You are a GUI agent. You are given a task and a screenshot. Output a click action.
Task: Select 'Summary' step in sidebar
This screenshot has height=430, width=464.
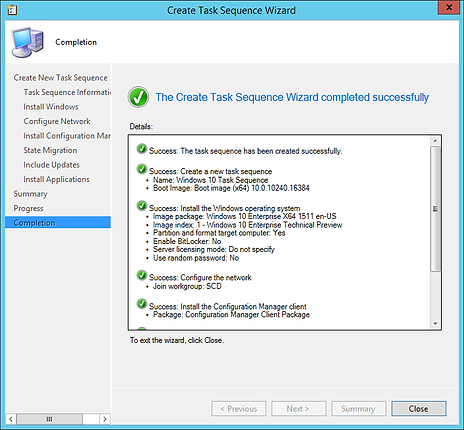[30, 194]
